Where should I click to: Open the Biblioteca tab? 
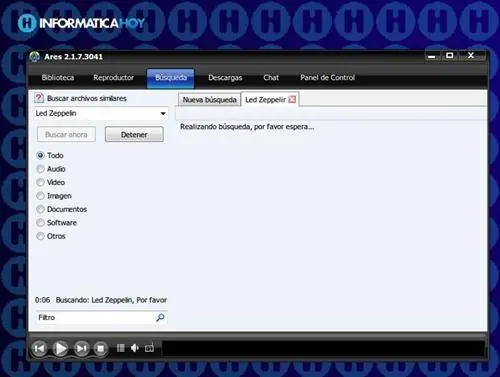pos(58,78)
